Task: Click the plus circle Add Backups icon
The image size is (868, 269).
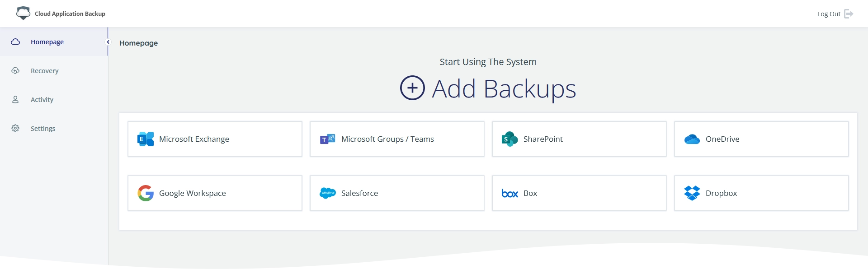Action: [x=412, y=88]
